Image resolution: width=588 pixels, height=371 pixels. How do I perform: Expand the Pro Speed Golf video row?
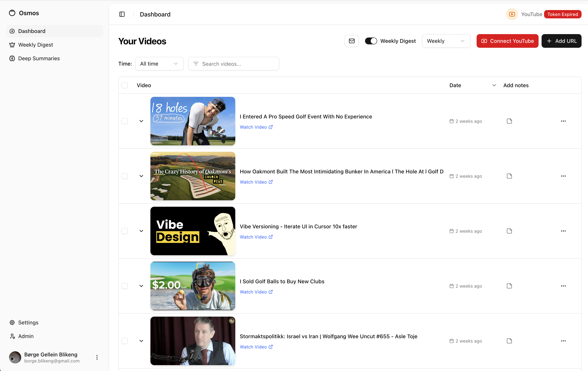(x=141, y=121)
